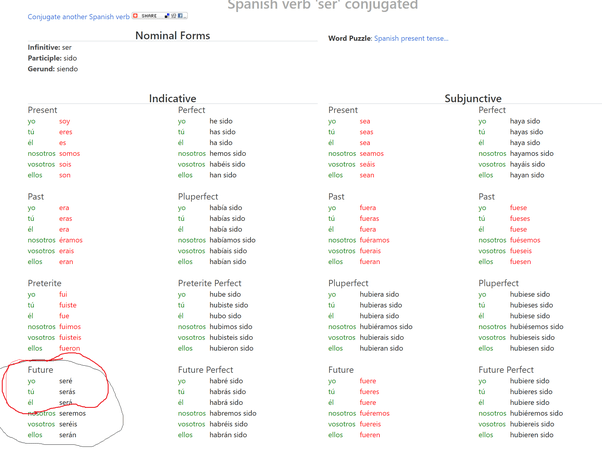Click the subjunctive future form 'fuéremos'
The width and height of the screenshot is (602, 460).
tap(374, 413)
